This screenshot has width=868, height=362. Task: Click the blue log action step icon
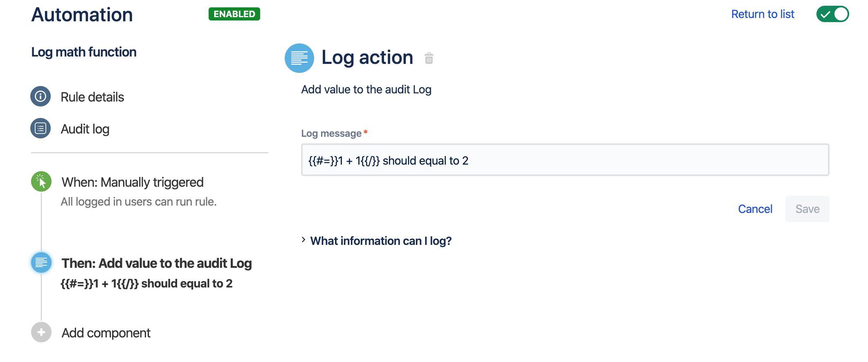[x=41, y=262]
